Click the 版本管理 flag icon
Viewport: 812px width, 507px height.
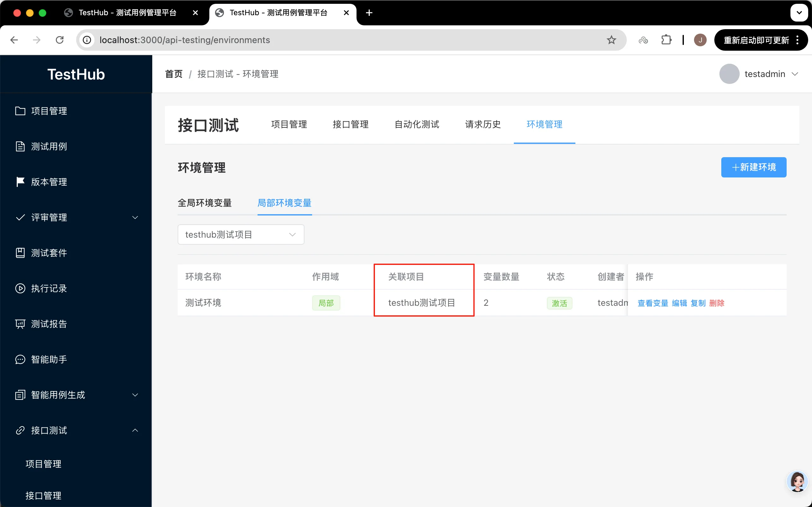20,182
